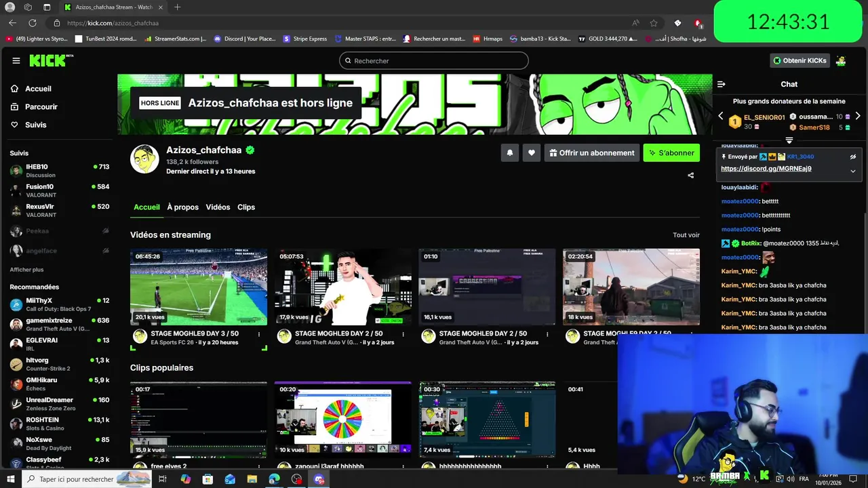The width and height of the screenshot is (868, 488).
Task: Open options for STAGE MOGHLE9 DAY 2 / 50 05:07:53 video
Action: (x=403, y=334)
